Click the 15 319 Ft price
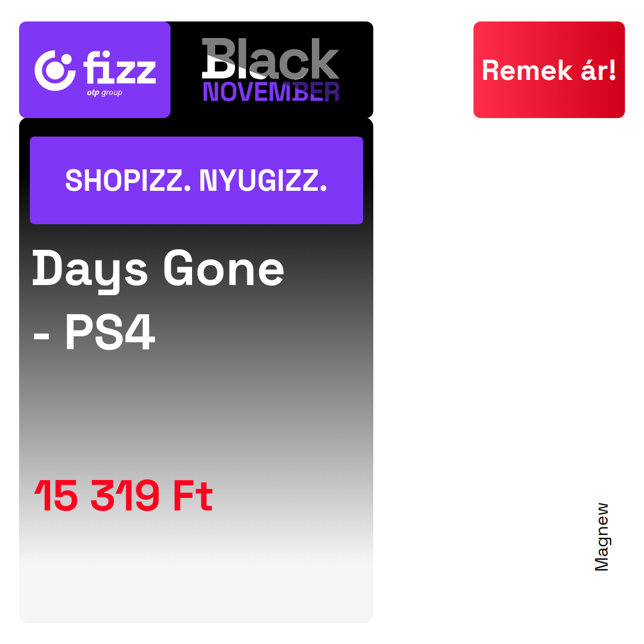Image resolution: width=644 pixels, height=644 pixels. pyautogui.click(x=123, y=496)
